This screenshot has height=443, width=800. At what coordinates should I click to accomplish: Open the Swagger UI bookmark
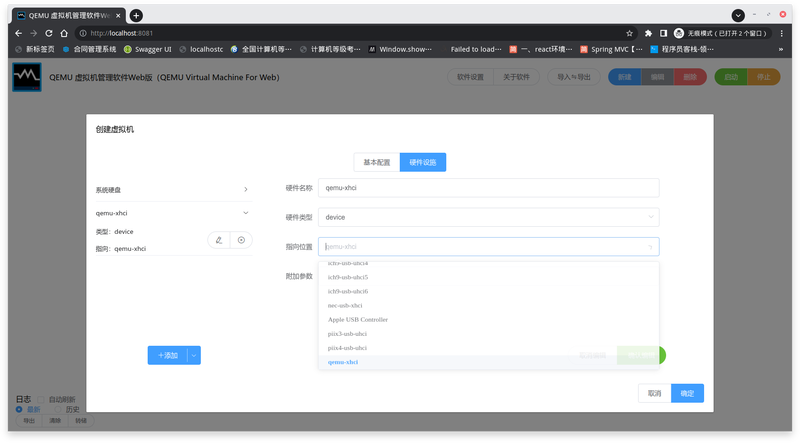[147, 49]
